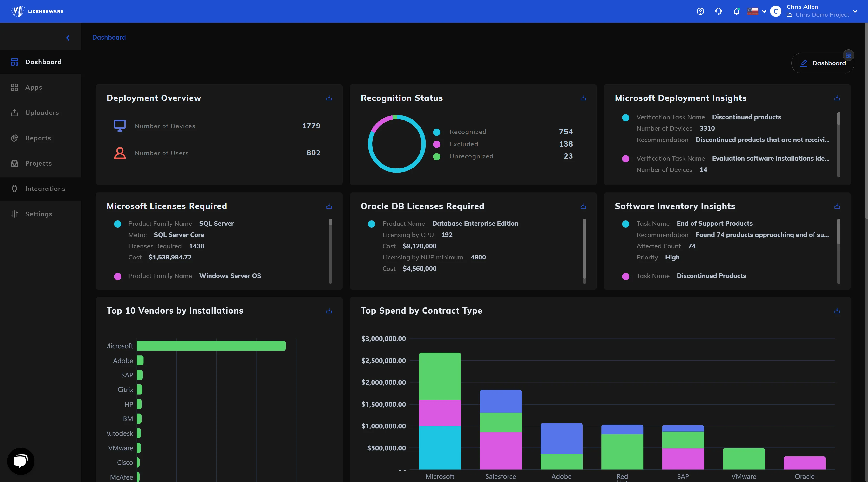Expand the Chris Allen account menu
The width and height of the screenshot is (868, 482).
click(x=855, y=11)
